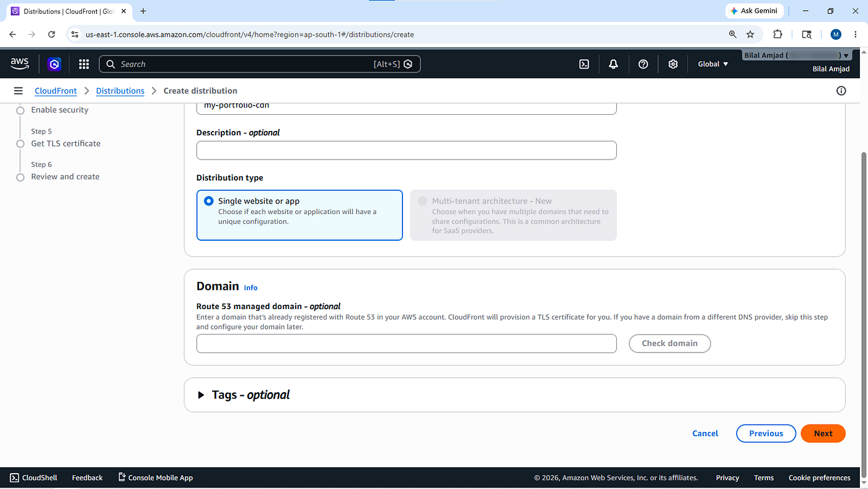Open the info panel icon near breadcrumb
The height and width of the screenshot is (489, 868).
pos(841,91)
